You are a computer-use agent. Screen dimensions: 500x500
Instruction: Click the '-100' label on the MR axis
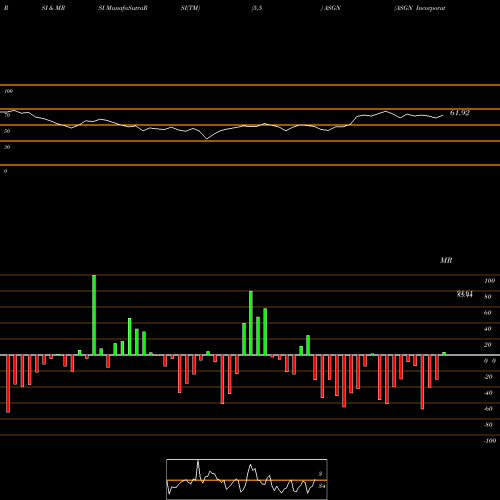pos(490,441)
